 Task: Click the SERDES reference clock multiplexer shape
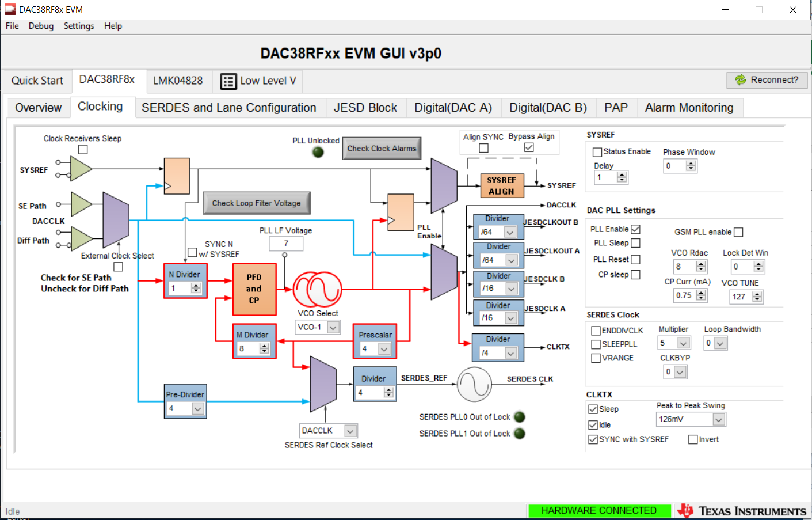coord(323,384)
